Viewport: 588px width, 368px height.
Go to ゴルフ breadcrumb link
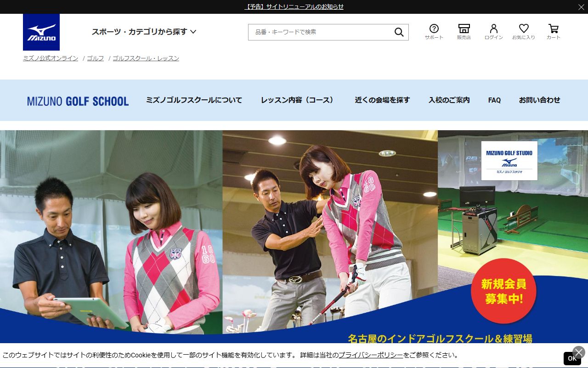click(96, 58)
